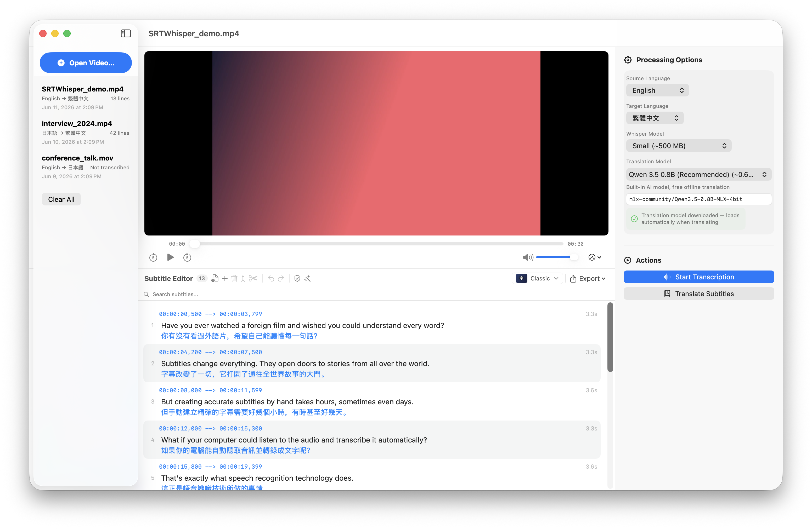Skip forward 5 seconds in video
The height and width of the screenshot is (529, 812).
coord(187,257)
